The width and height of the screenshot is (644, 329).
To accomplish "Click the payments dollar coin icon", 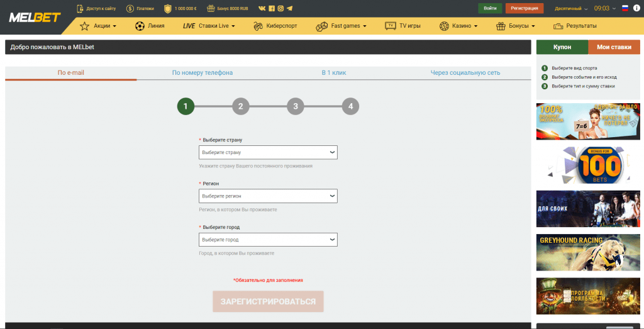I will (x=130, y=8).
